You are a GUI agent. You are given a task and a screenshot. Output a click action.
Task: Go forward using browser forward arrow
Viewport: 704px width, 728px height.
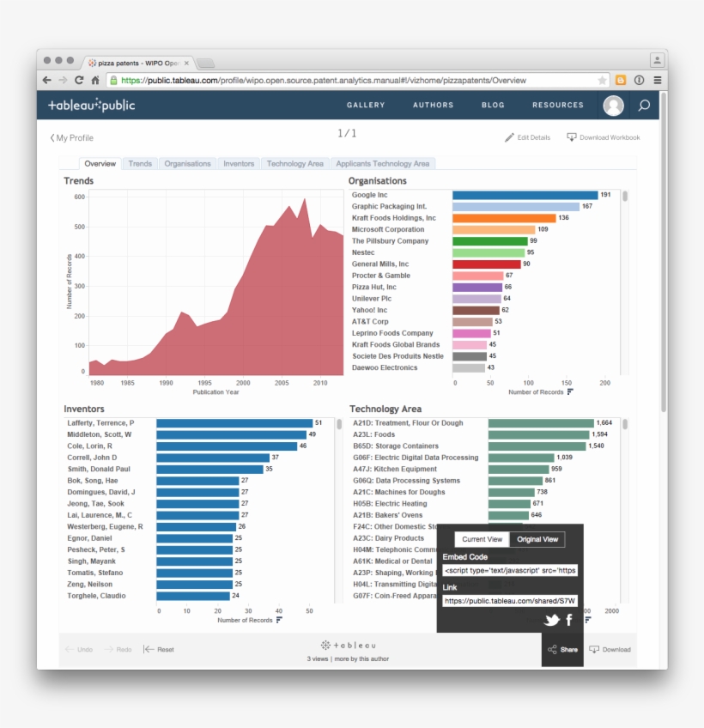pyautogui.click(x=63, y=81)
